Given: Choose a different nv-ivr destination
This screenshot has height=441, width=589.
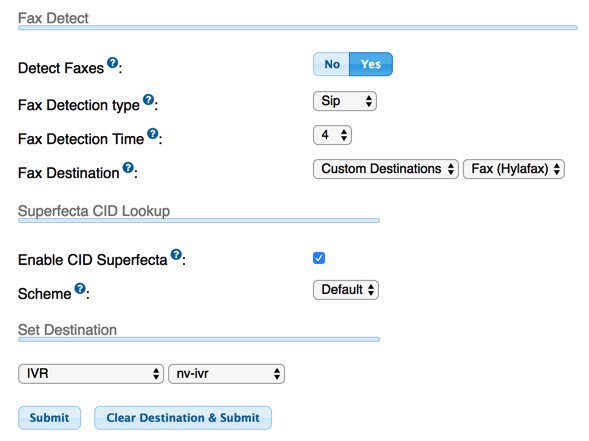Looking at the screenshot, I should [x=227, y=374].
